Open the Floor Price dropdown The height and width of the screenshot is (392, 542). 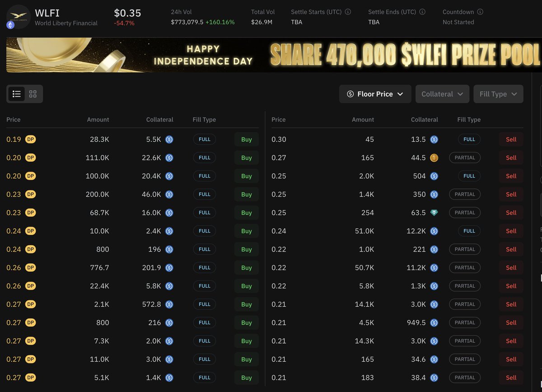pos(375,94)
